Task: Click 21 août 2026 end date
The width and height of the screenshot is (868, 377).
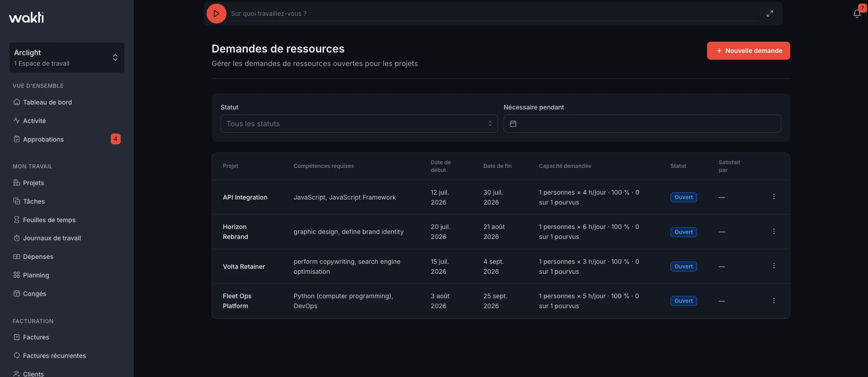Action: [x=494, y=232]
